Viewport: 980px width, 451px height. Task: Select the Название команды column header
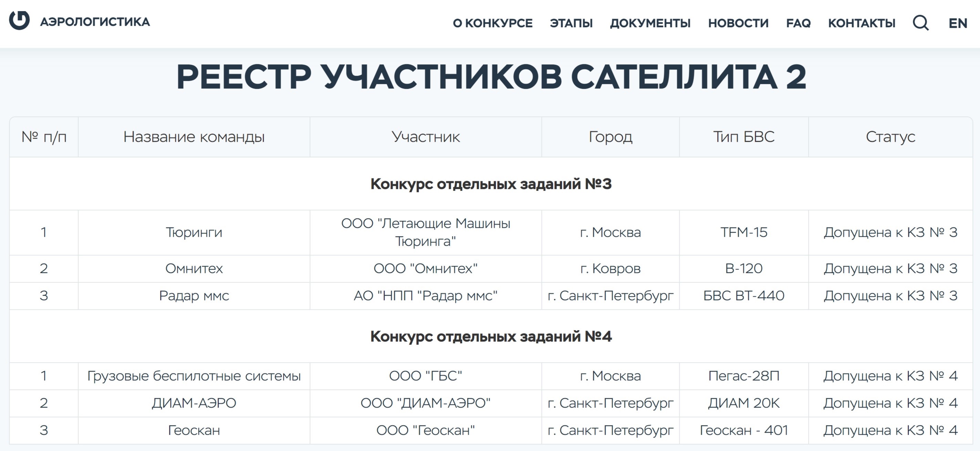pyautogui.click(x=194, y=137)
